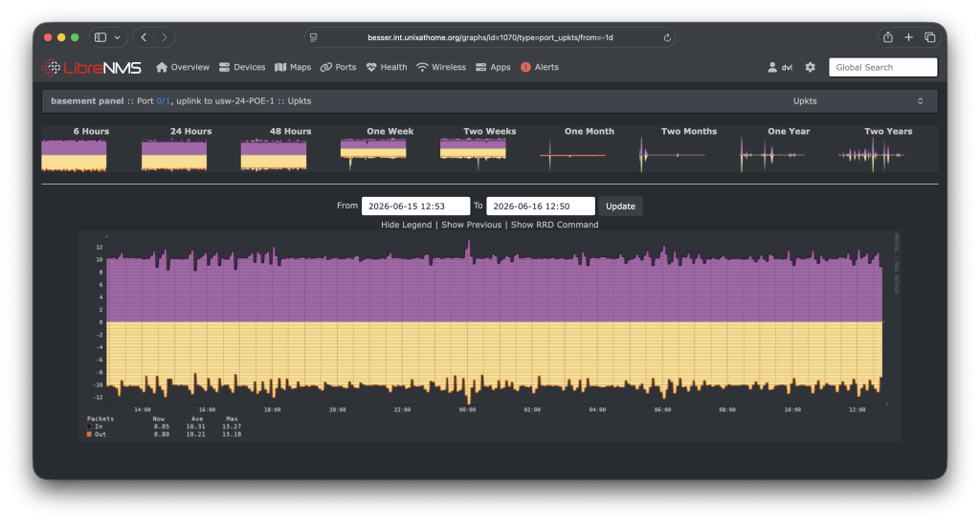980x523 pixels.
Task: Reload the page with the refresh icon
Action: pos(667,37)
